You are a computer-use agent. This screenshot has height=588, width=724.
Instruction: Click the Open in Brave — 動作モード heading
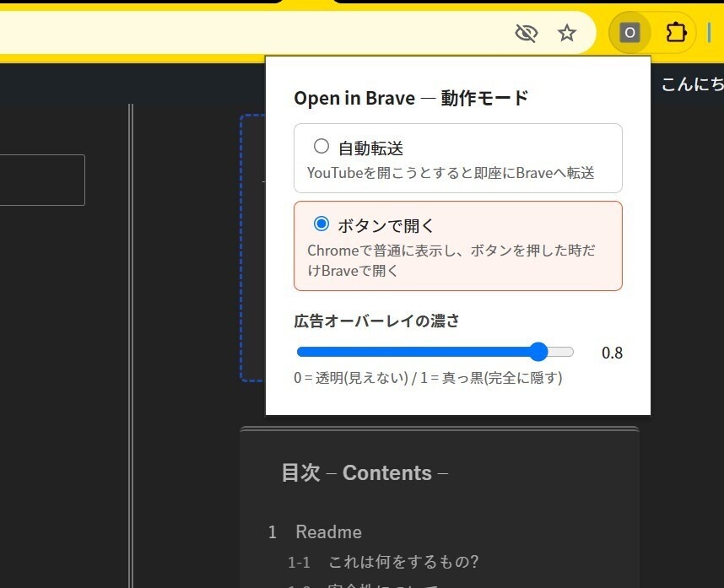pyautogui.click(x=411, y=99)
